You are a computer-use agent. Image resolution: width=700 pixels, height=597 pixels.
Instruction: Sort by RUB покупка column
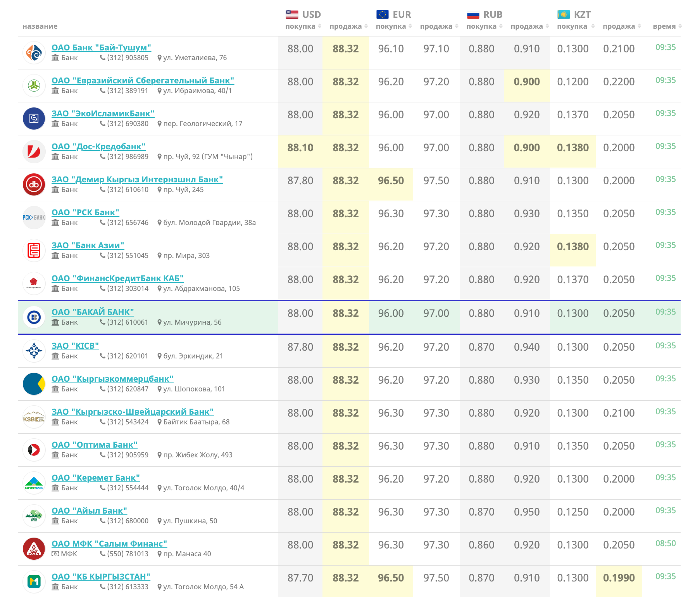(x=485, y=26)
